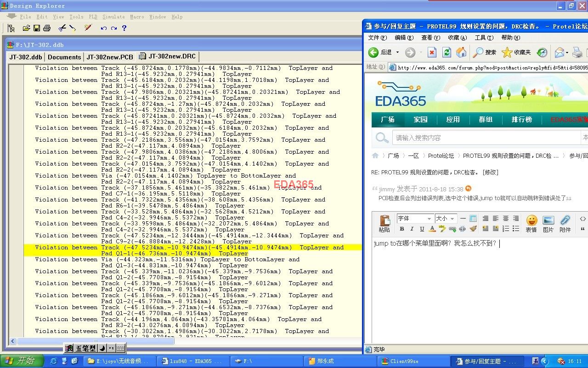Insert a hyperlink in the reply editor
Image resolution: width=588 pixels, height=368 pixels.
tap(452, 229)
